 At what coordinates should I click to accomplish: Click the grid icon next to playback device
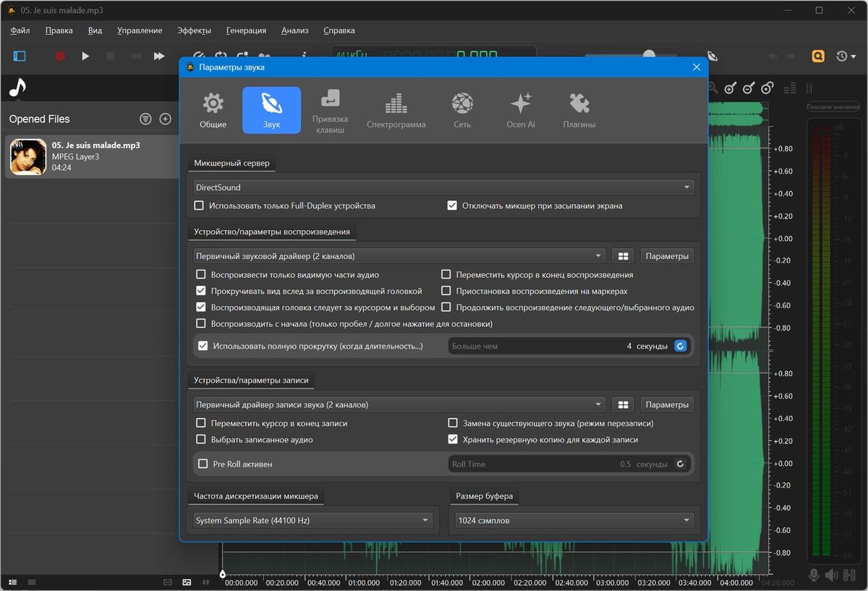click(623, 256)
